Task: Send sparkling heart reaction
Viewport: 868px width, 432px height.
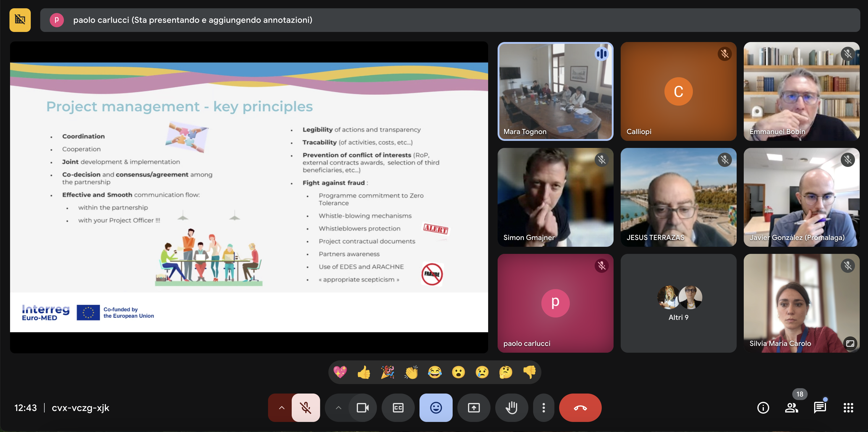Action: coord(340,372)
